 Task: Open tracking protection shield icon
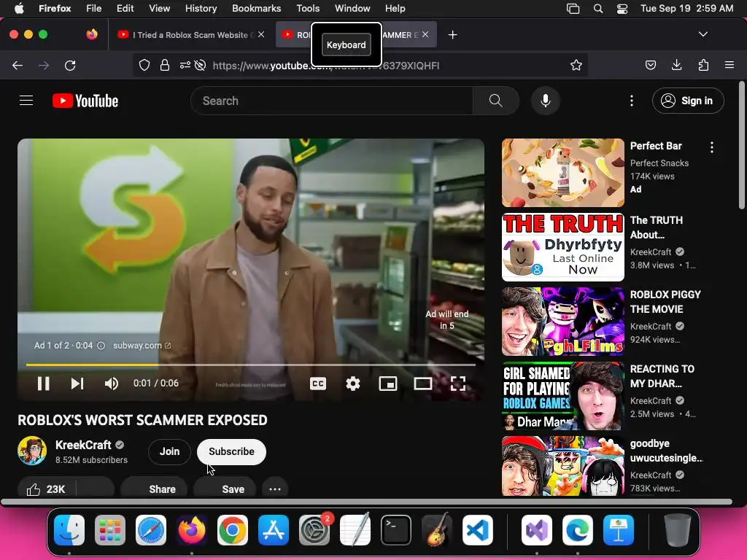coord(144,65)
